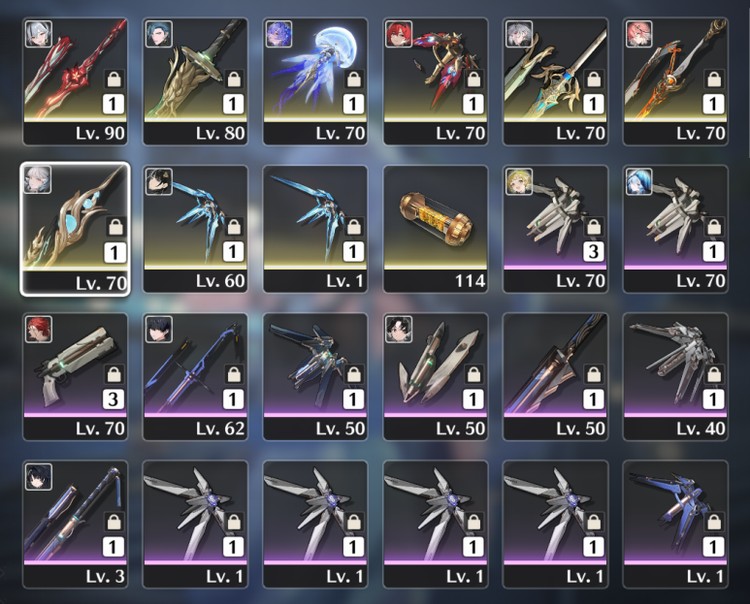Toggle lock on the Lv. 40 gauntlets
Viewport: 750px width, 604px height.
point(714,374)
